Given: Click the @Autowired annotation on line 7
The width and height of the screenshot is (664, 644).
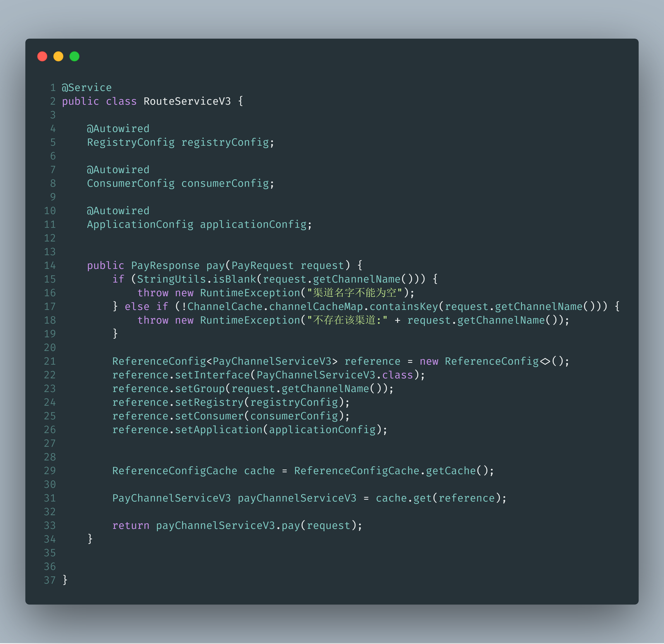Looking at the screenshot, I should pyautogui.click(x=118, y=170).
